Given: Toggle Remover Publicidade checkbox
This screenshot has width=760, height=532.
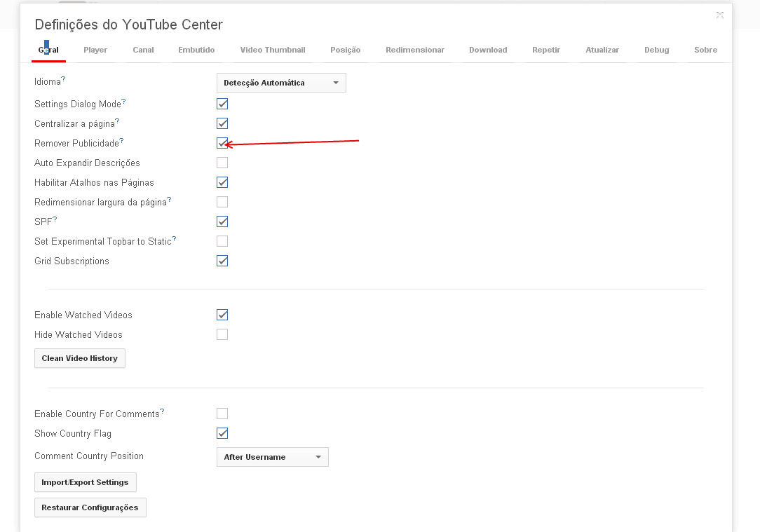Looking at the screenshot, I should [x=222, y=143].
